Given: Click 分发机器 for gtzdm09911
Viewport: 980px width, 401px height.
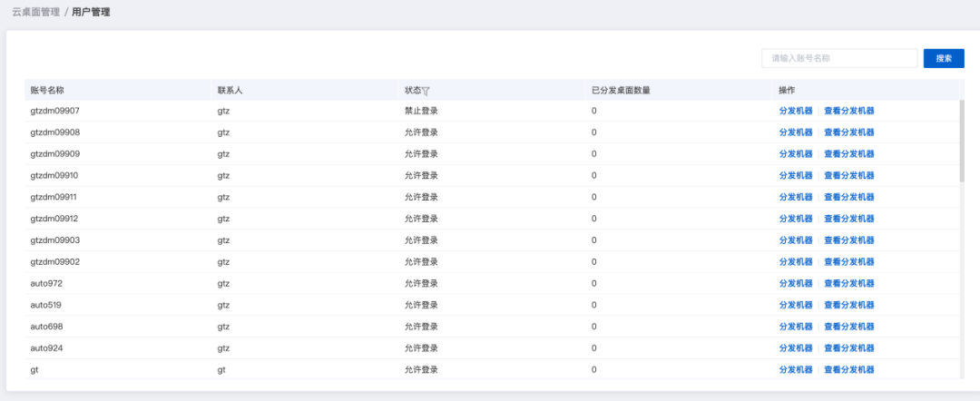Looking at the screenshot, I should point(796,198).
